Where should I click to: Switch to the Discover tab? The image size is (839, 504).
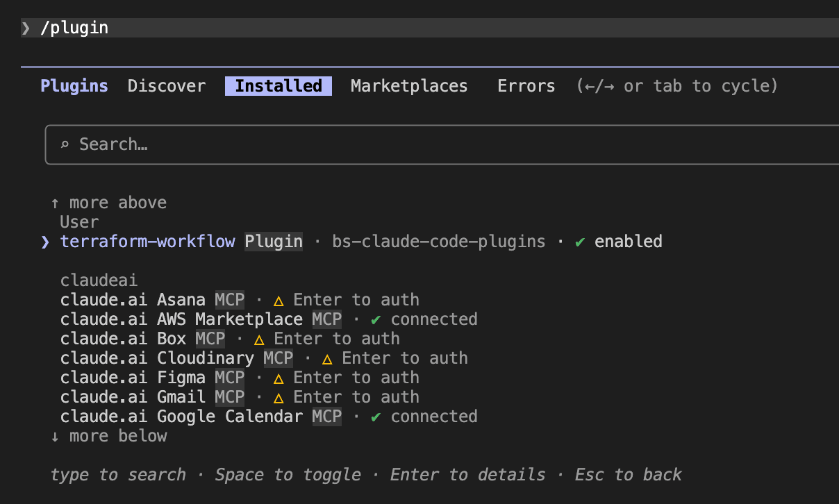point(166,85)
